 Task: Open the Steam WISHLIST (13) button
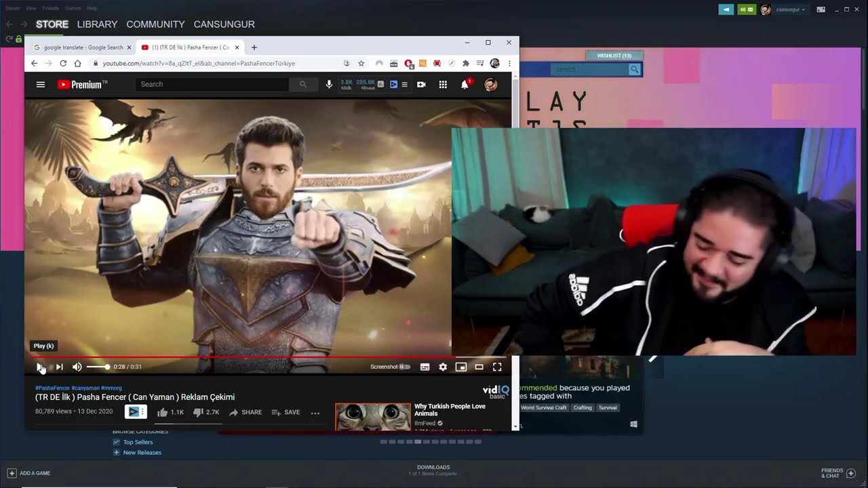[x=614, y=56]
